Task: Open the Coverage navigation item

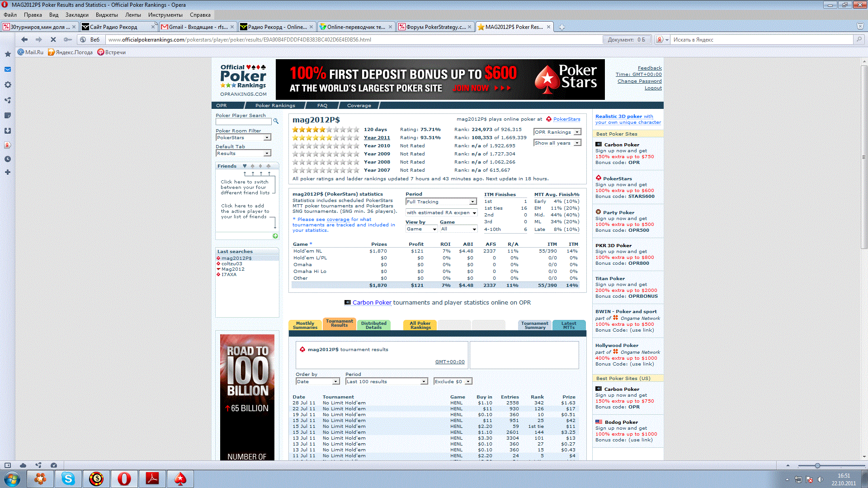Action: (x=359, y=106)
